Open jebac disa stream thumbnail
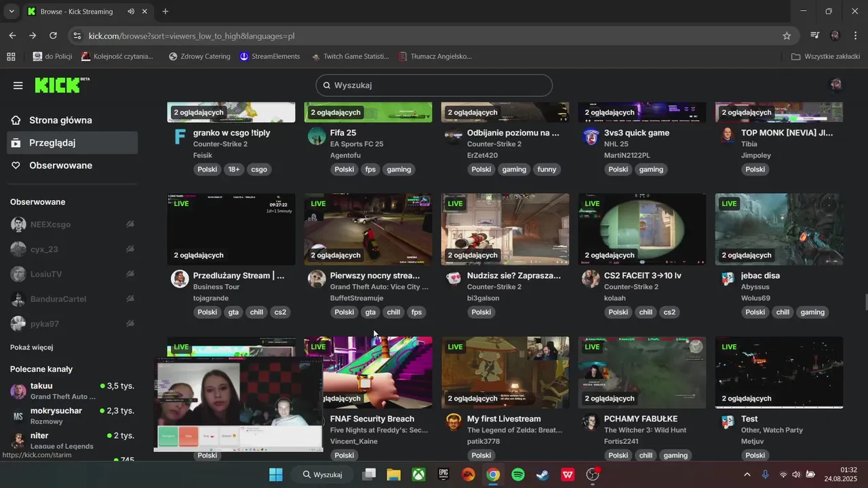This screenshot has width=868, height=488. (x=779, y=229)
